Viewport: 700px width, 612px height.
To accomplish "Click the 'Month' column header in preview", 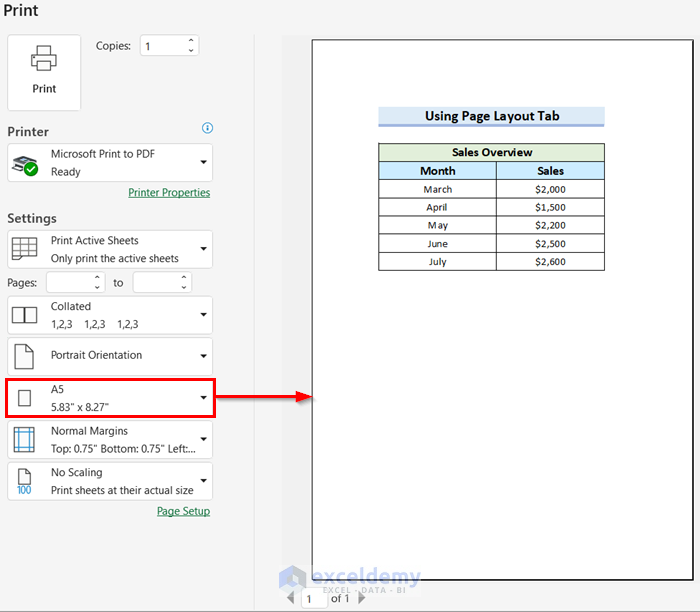I will tap(438, 171).
